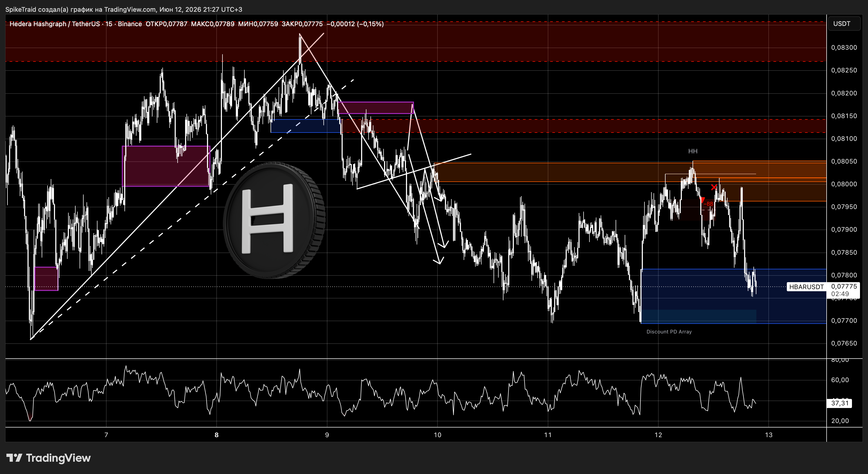Click the current price 0,07775 tag

(844, 286)
